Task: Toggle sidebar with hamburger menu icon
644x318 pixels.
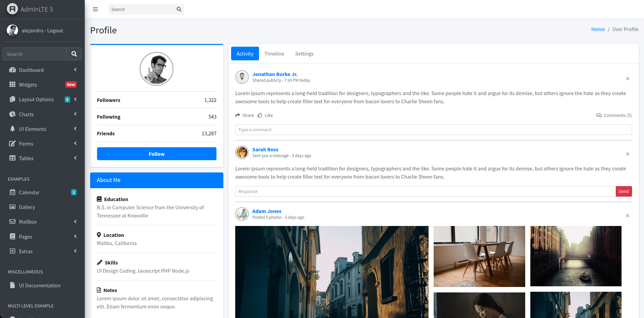Action: (95, 9)
